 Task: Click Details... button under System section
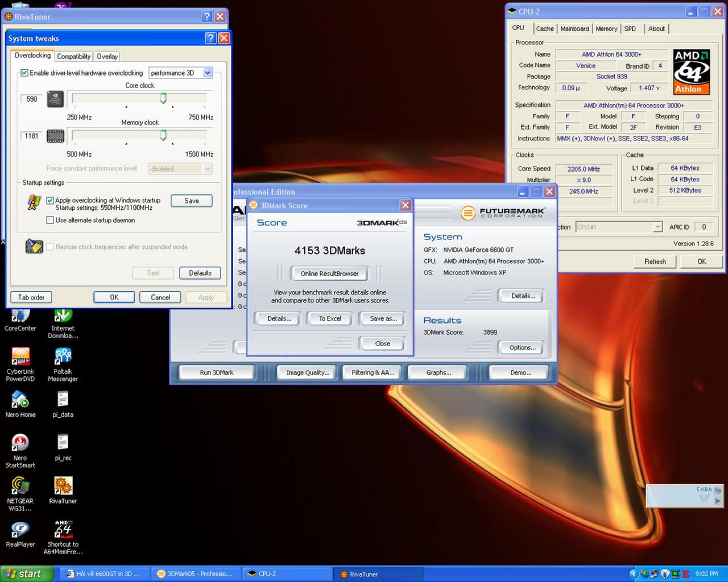pos(523,296)
